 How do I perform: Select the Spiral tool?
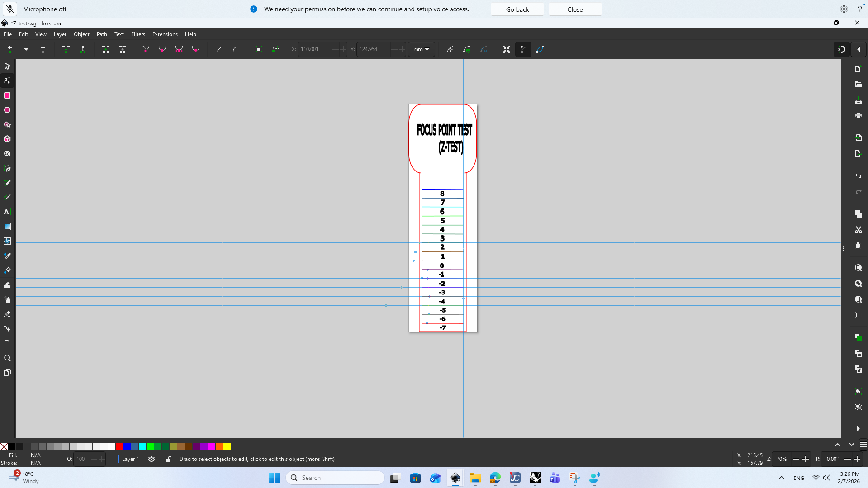click(x=7, y=153)
